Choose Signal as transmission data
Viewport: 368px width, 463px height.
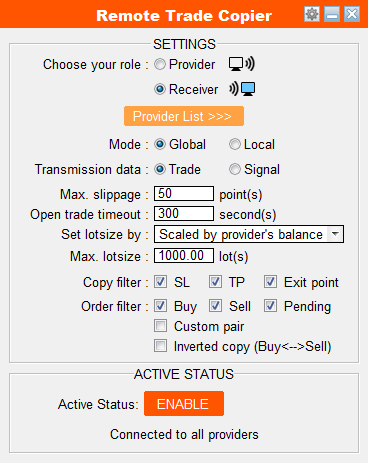[x=235, y=169]
